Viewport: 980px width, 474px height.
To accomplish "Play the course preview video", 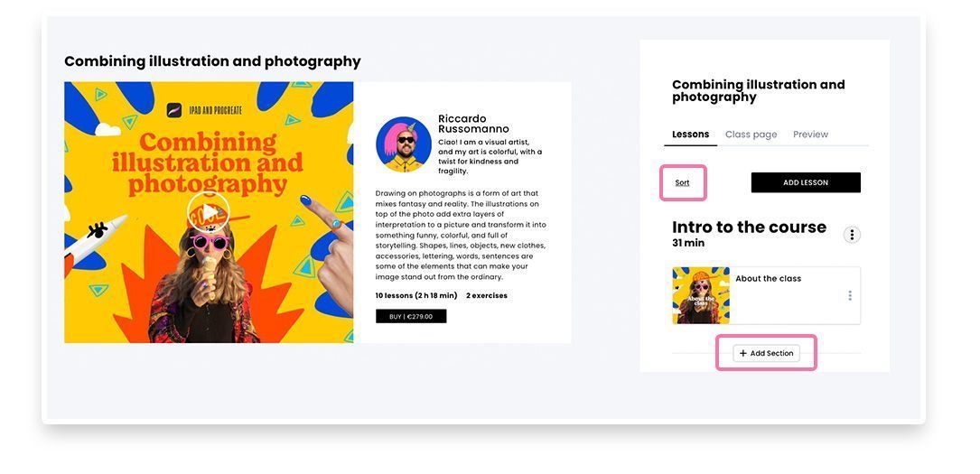I will [208, 212].
